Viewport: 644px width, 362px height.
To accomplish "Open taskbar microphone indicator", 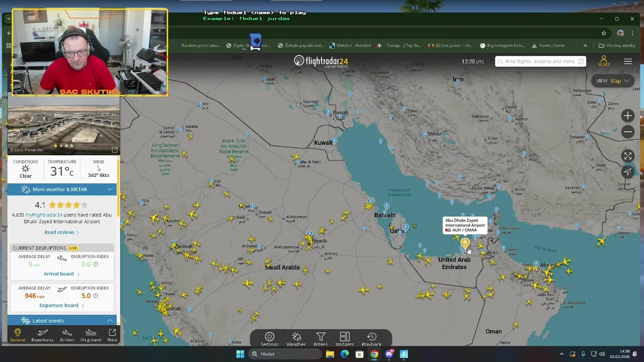I will click(x=583, y=354).
